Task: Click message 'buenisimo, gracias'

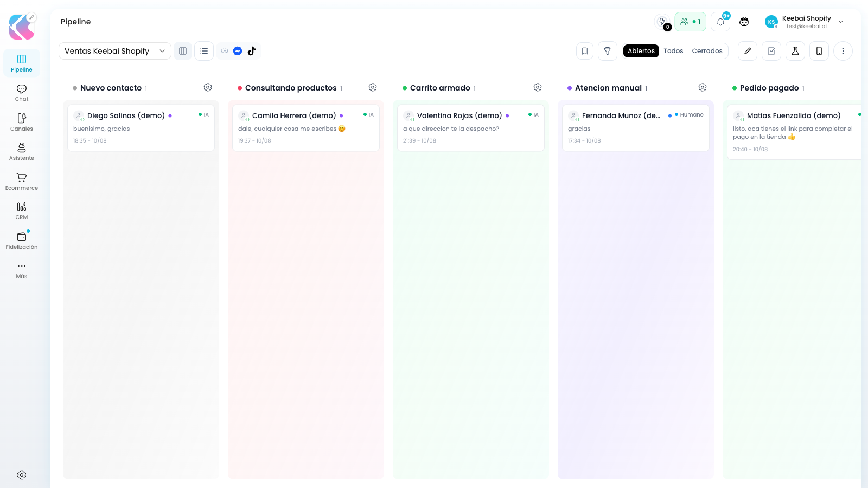Action: 101,129
